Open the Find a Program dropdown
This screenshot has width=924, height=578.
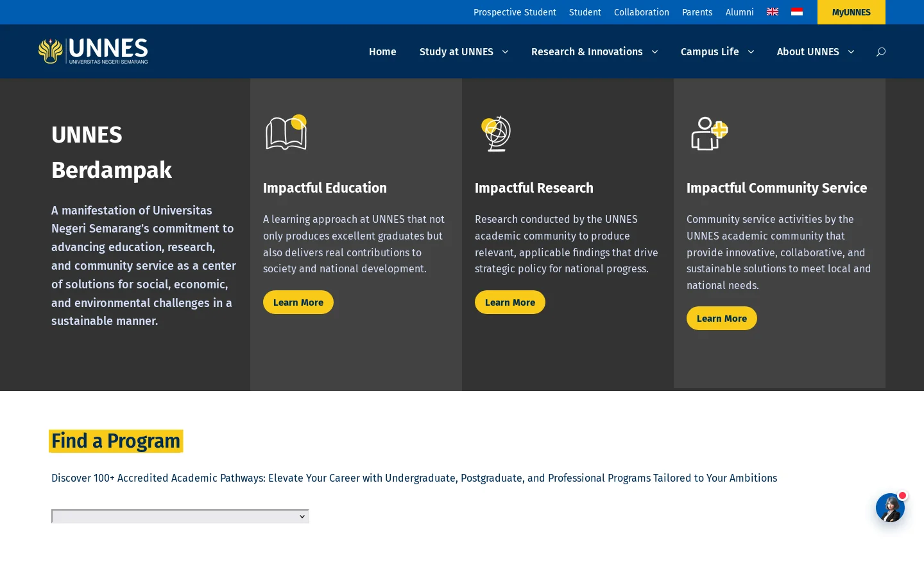tap(180, 516)
